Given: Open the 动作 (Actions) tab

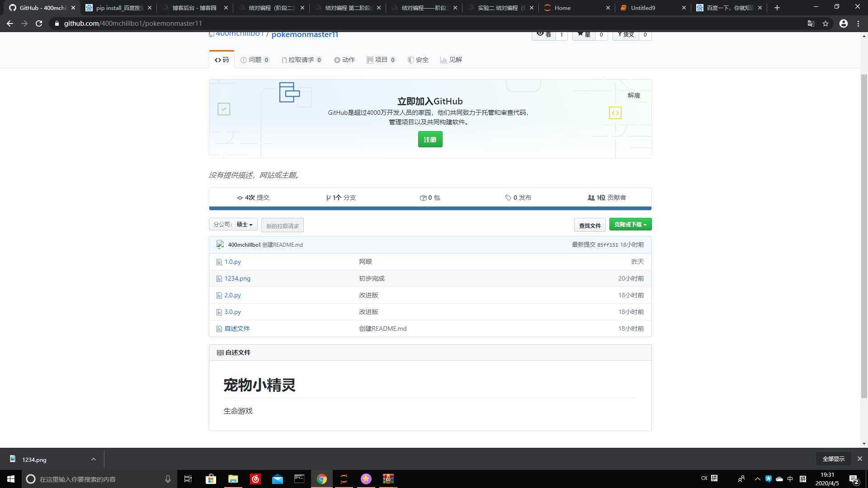Looking at the screenshot, I should pyautogui.click(x=344, y=60).
